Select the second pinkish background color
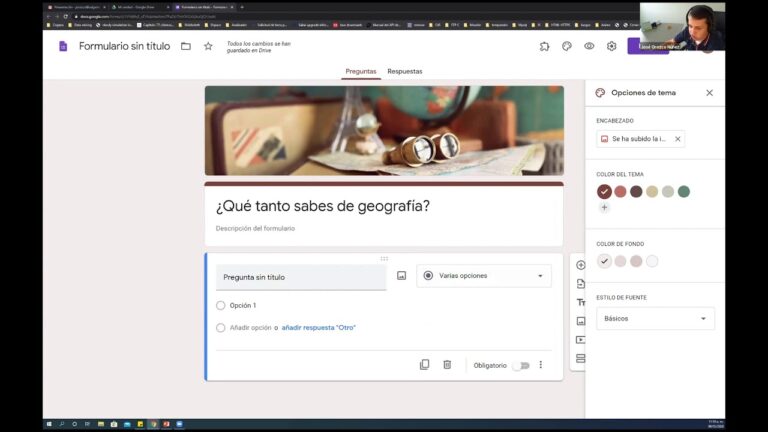The height and width of the screenshot is (432, 768). pos(620,261)
